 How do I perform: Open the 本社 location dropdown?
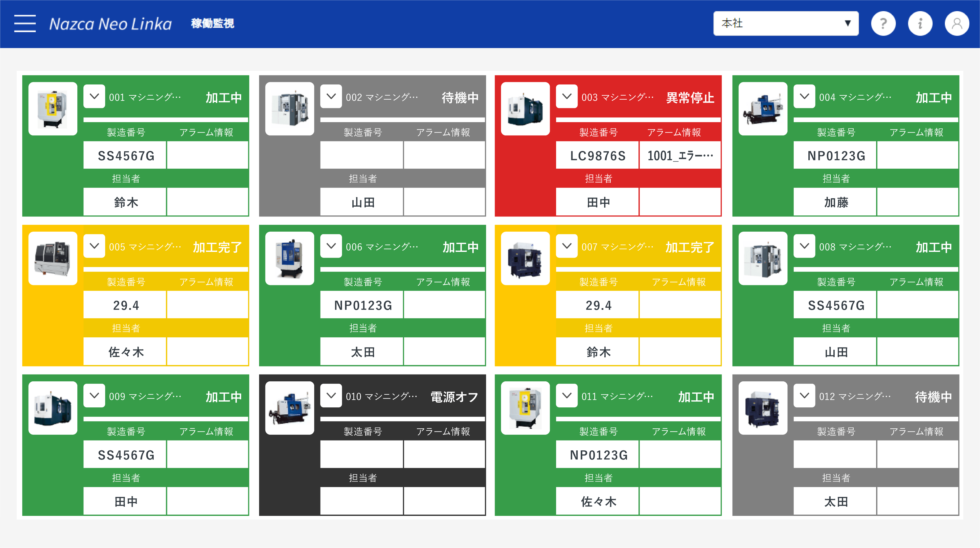pos(786,24)
